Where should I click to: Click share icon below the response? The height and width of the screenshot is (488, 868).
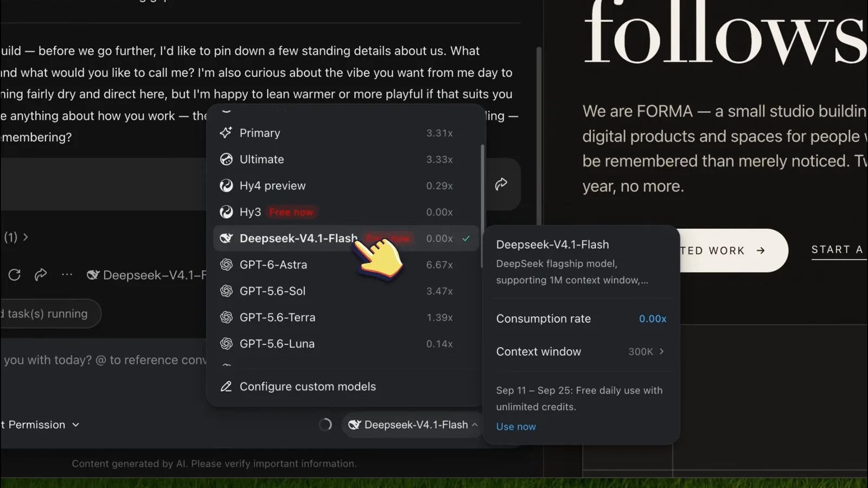pos(41,275)
